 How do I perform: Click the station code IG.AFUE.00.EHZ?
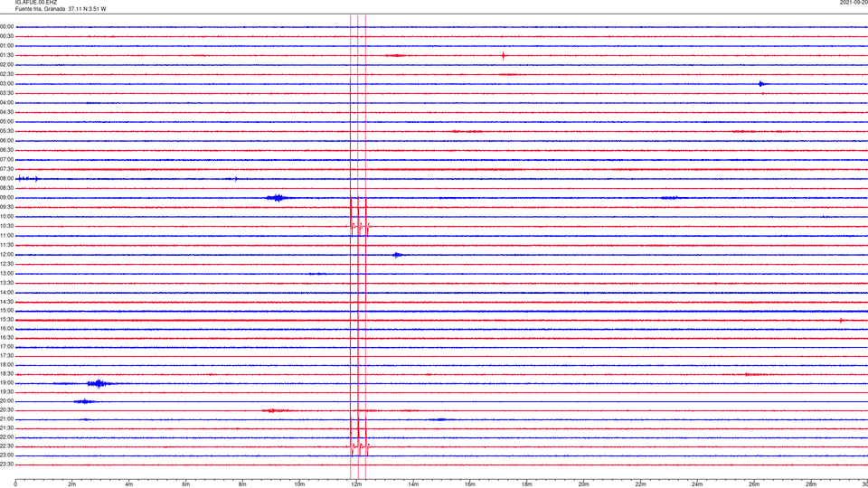pos(36,3)
